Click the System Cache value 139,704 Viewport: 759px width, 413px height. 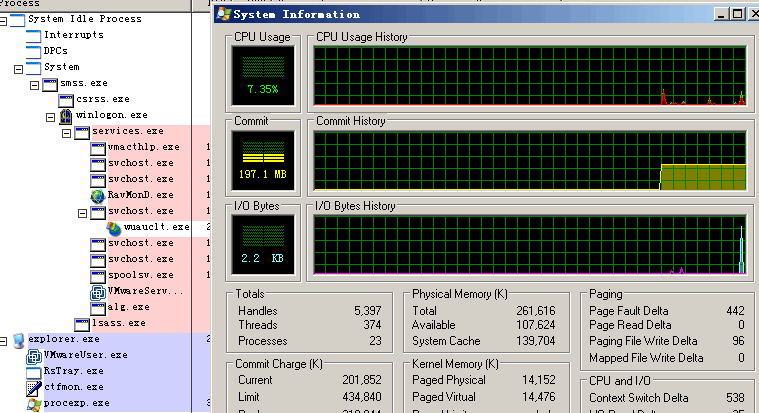[535, 341]
